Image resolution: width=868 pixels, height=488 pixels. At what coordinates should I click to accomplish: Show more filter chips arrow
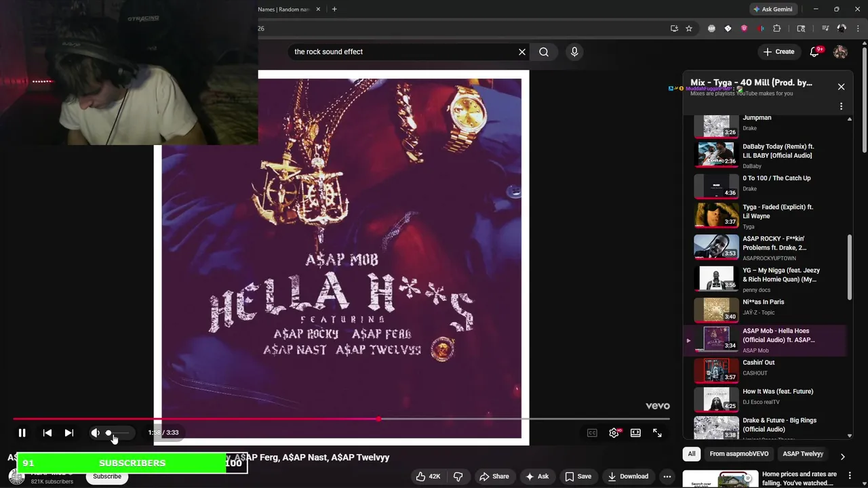click(842, 457)
